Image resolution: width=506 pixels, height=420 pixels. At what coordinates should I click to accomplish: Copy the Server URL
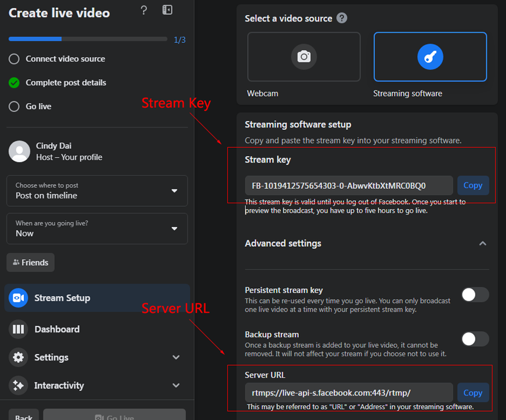click(473, 393)
